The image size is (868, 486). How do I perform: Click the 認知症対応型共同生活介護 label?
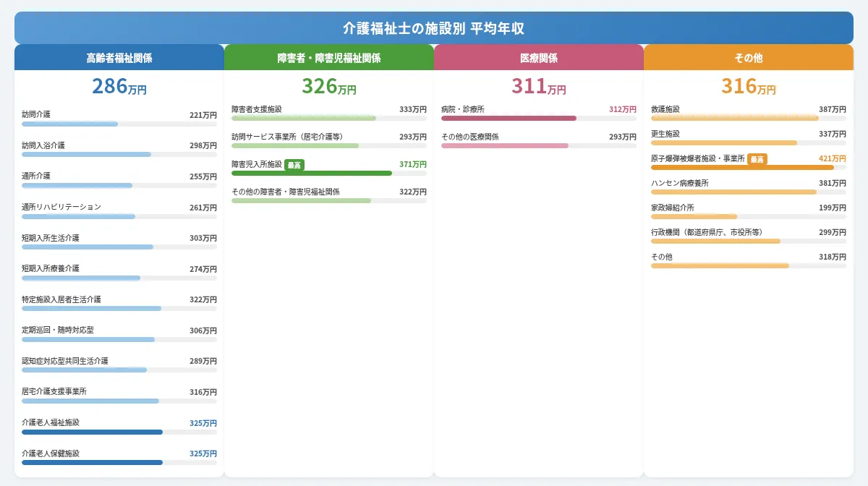65,361
